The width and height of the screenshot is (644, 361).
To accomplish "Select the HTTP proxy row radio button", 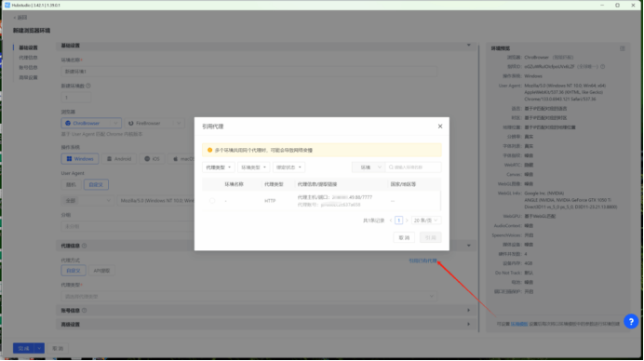I will pyautogui.click(x=212, y=201).
